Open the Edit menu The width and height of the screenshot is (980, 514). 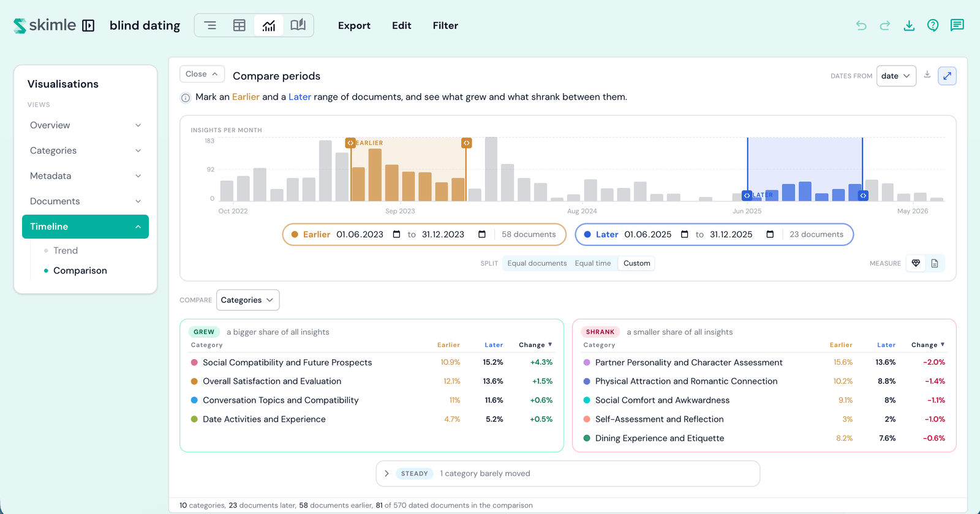click(402, 26)
